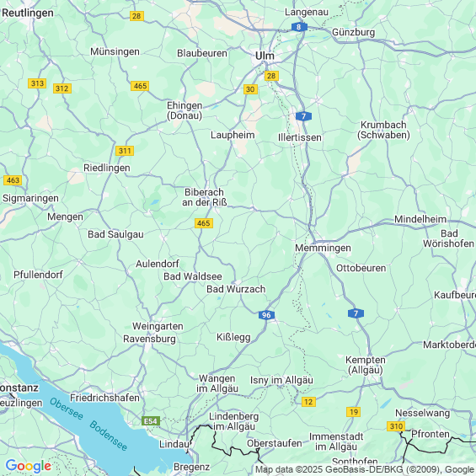Click the green E54 route shield
The image size is (476, 476).
pyautogui.click(x=151, y=421)
